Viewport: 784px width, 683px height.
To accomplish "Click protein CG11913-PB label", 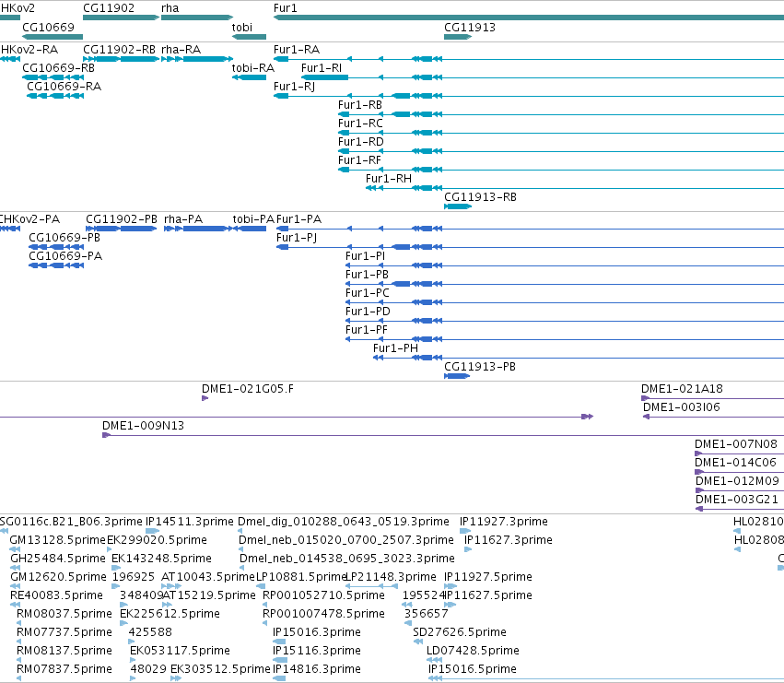I will coord(479,367).
